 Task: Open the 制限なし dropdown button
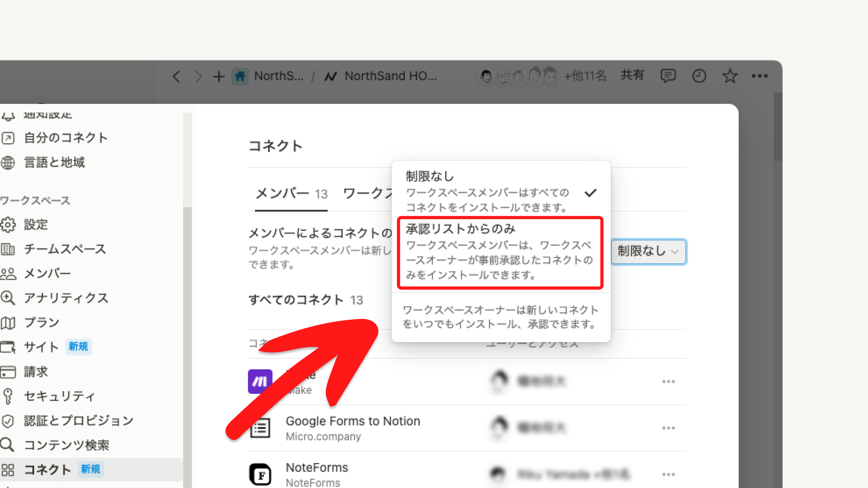pyautogui.click(x=648, y=251)
